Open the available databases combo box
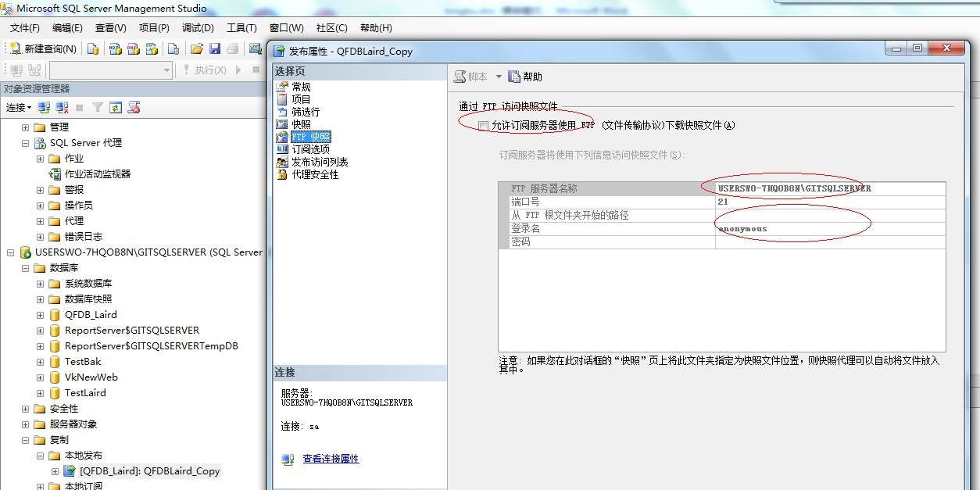This screenshot has height=490, width=980. coord(111,70)
